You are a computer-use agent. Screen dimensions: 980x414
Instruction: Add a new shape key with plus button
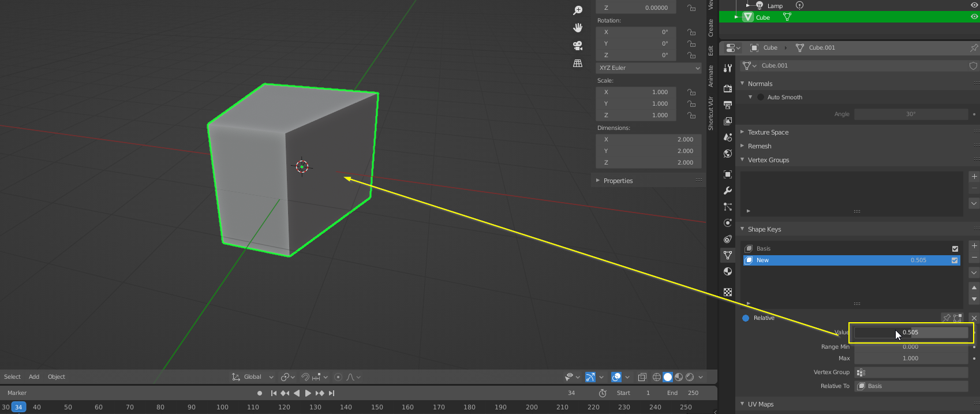click(x=974, y=246)
